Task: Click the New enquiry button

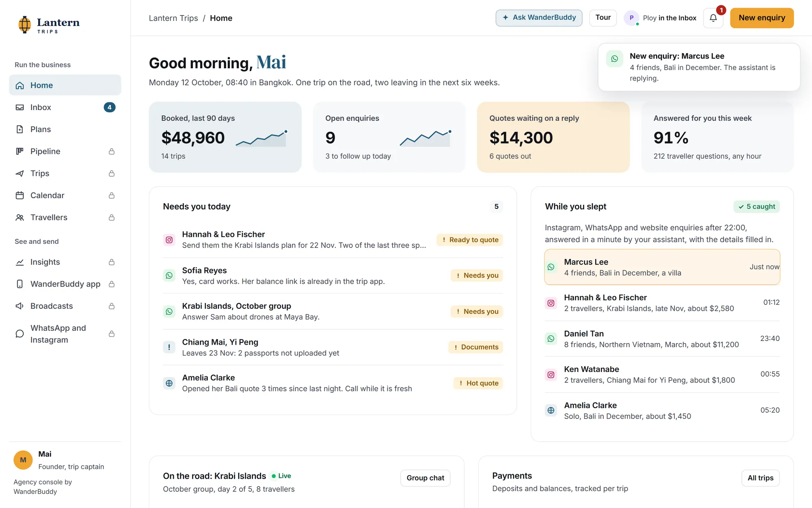Action: [762, 18]
